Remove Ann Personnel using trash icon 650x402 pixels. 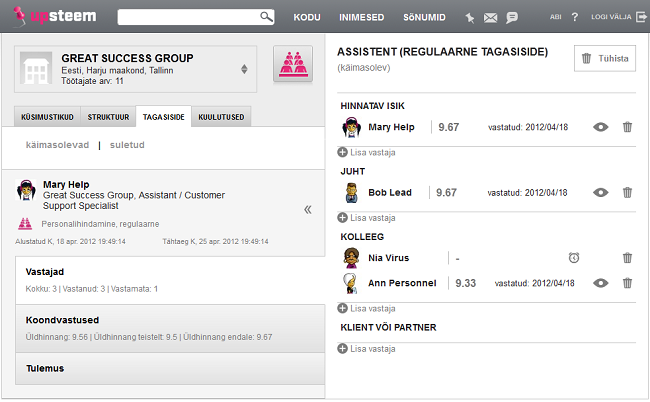tap(627, 283)
